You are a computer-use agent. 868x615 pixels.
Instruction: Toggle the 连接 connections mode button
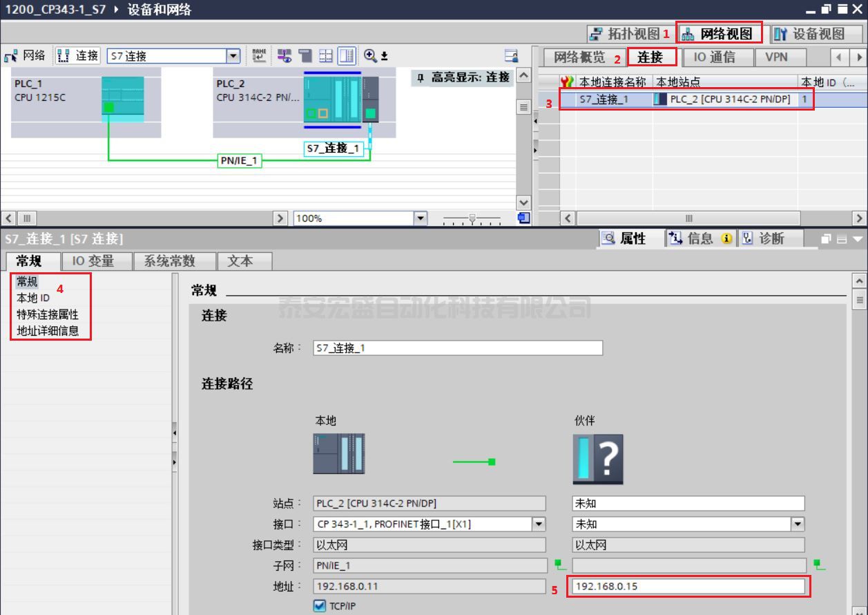coord(78,56)
